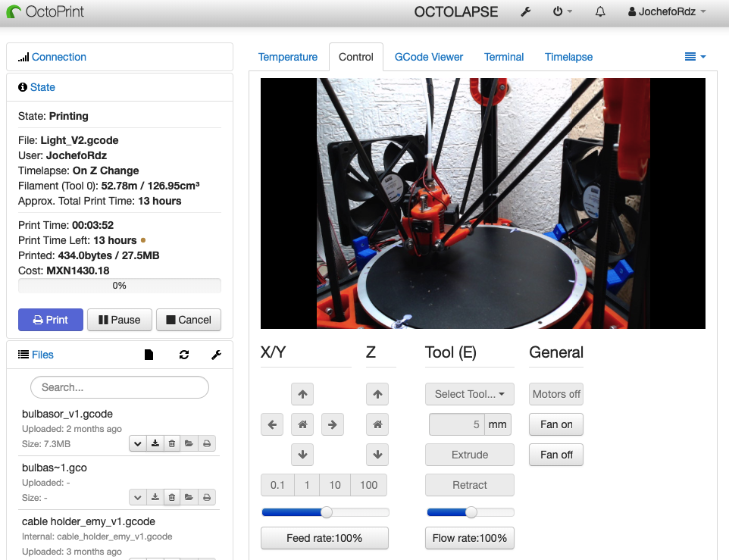729x560 pixels.
Task: Set jog distance to 1
Action: click(307, 485)
